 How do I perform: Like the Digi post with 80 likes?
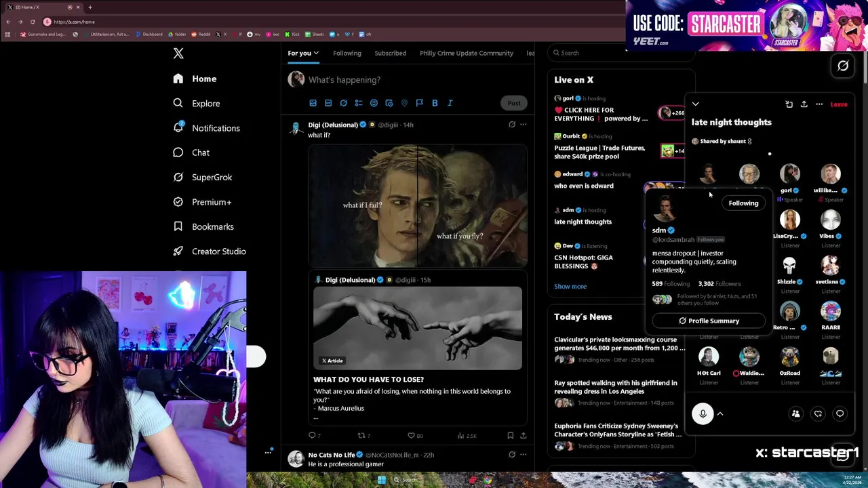[414, 436]
